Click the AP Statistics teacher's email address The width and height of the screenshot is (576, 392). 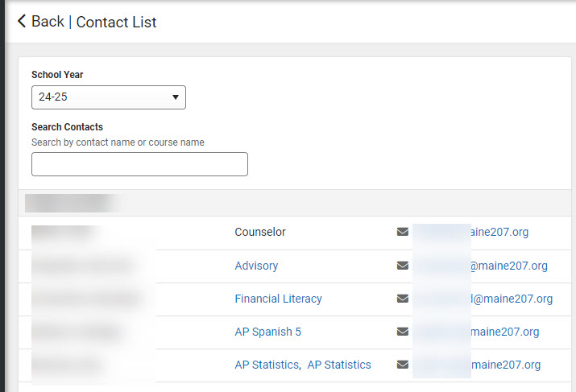pos(477,365)
